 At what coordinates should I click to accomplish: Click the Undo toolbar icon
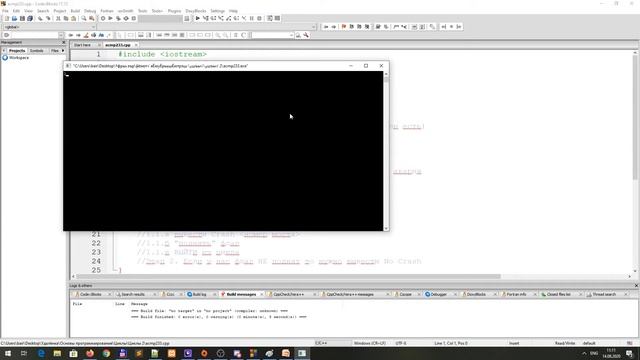[x=40, y=18]
